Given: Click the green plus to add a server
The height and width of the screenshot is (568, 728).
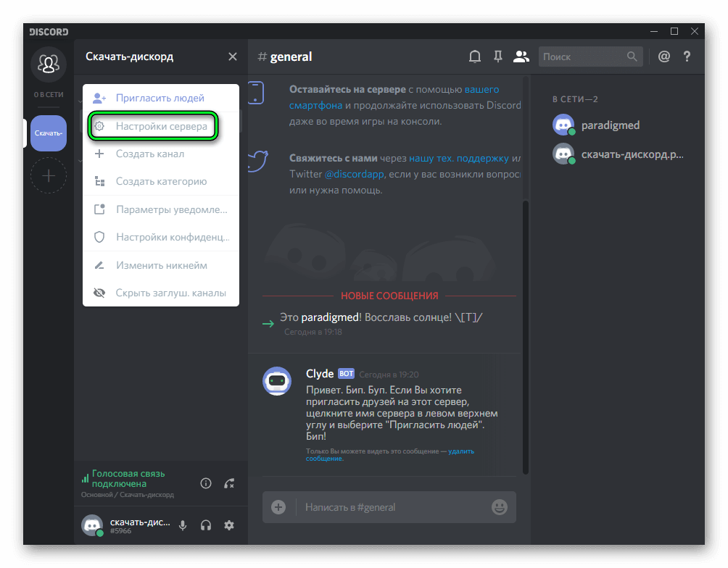Looking at the screenshot, I should (x=49, y=175).
